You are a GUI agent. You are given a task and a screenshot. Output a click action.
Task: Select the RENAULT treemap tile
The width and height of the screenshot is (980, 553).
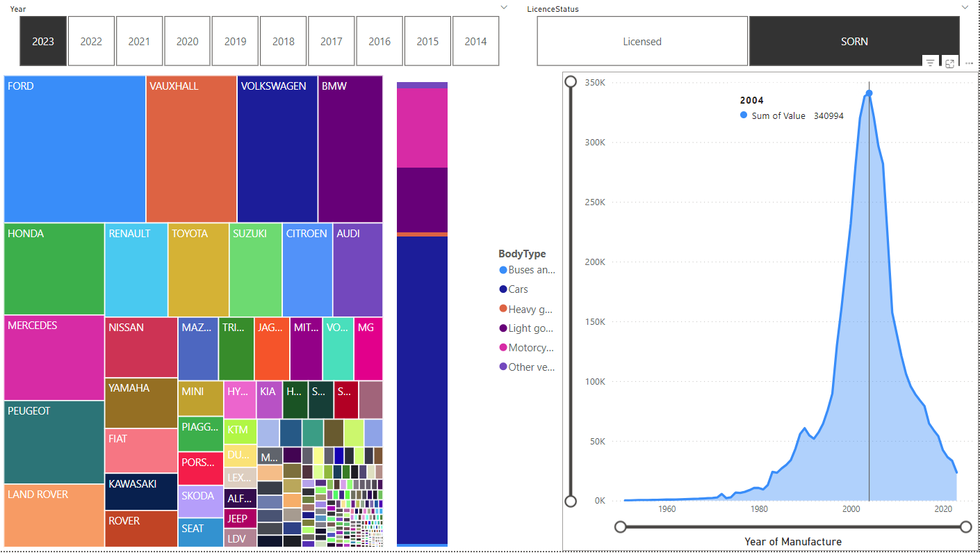pos(136,270)
